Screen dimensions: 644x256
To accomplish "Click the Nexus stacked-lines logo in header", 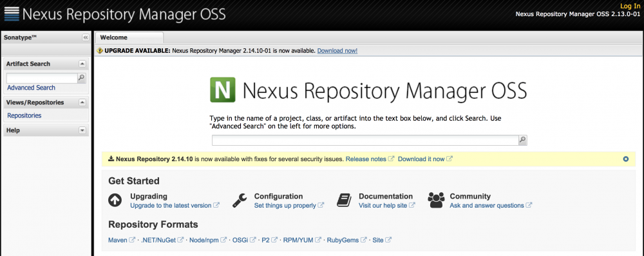I will click(12, 14).
